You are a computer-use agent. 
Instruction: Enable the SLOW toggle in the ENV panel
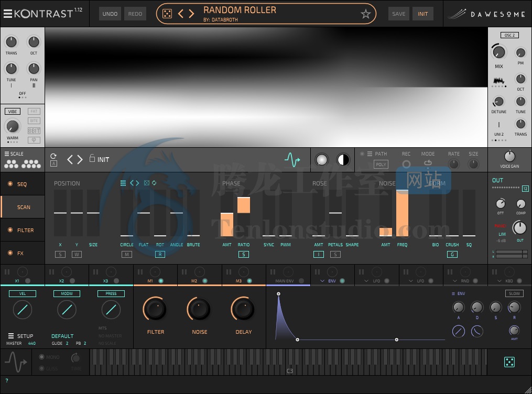coord(514,293)
